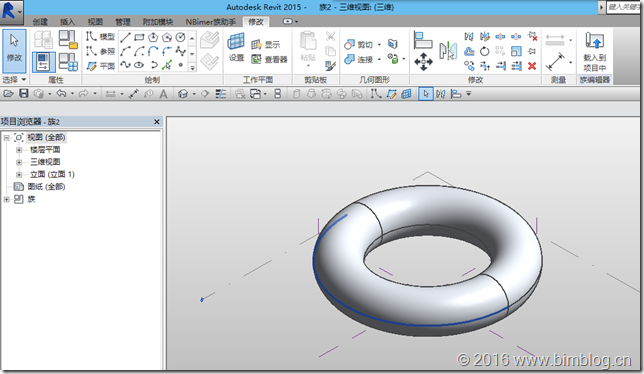Click the red X Delete icon
644x374 pixels.
coord(532,66)
